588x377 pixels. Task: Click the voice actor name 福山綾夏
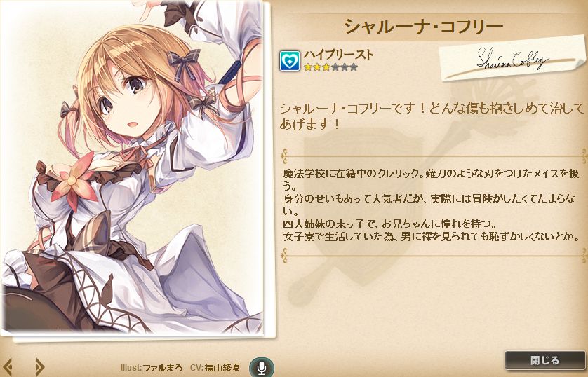[222, 368]
